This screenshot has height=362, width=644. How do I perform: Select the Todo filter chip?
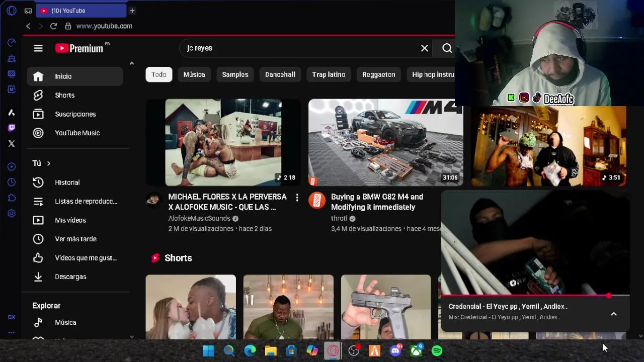(159, 74)
